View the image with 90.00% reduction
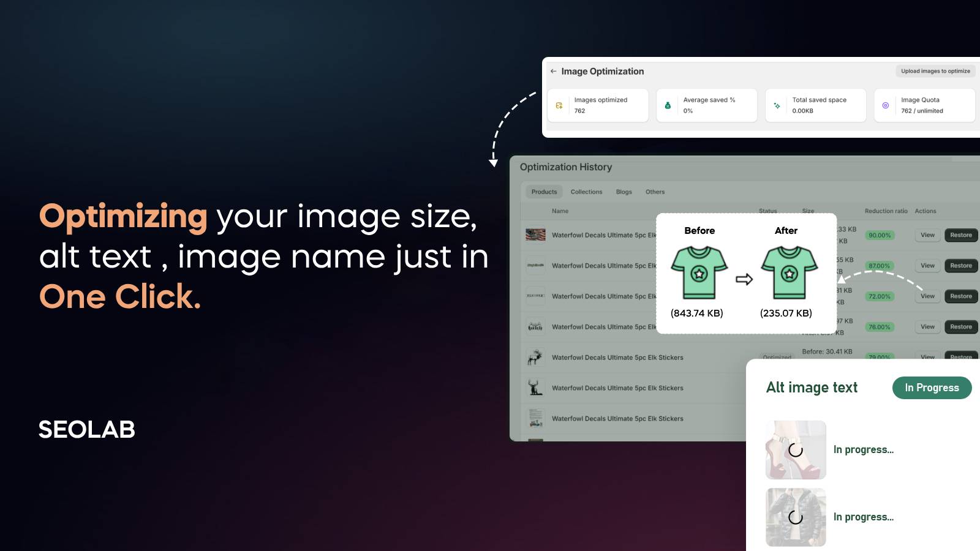 927,235
